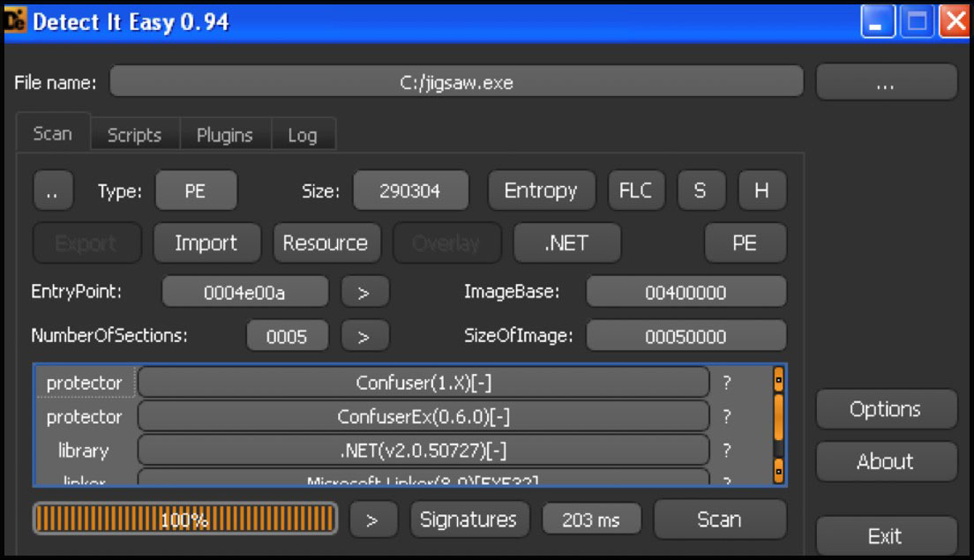The image size is (974, 560).
Task: Click the EntryPoint value 0004e00a
Action: tap(244, 292)
